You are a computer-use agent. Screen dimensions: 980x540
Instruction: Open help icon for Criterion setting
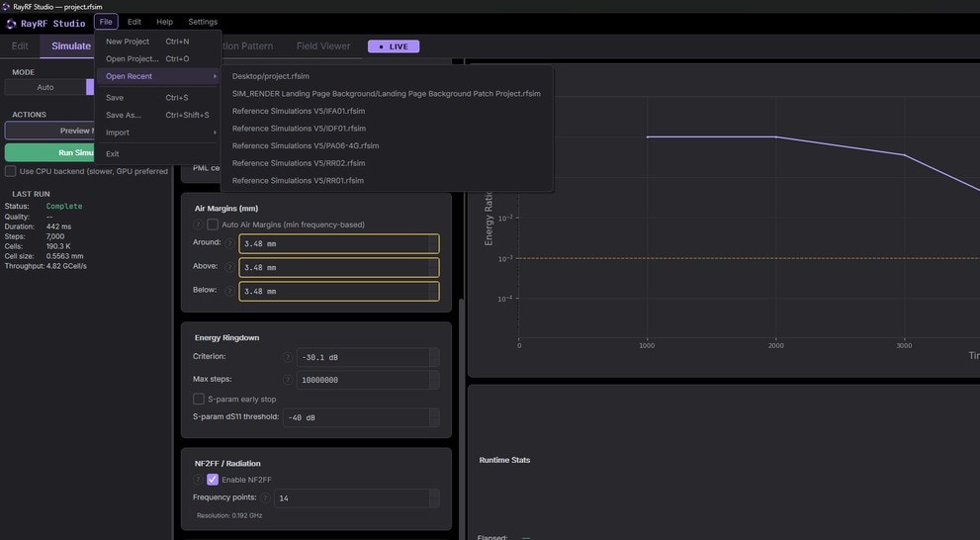288,357
